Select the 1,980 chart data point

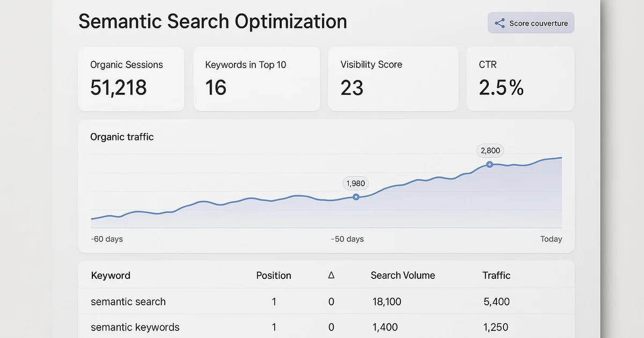[356, 197]
